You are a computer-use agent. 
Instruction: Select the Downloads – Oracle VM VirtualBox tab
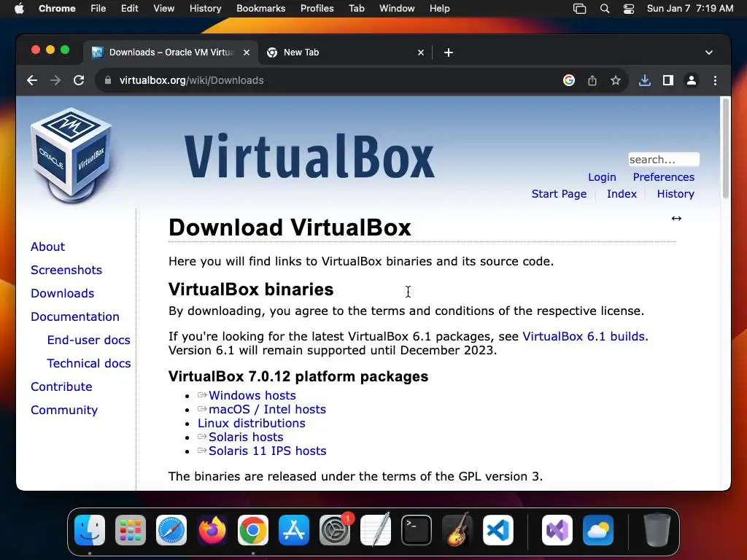pyautogui.click(x=171, y=52)
